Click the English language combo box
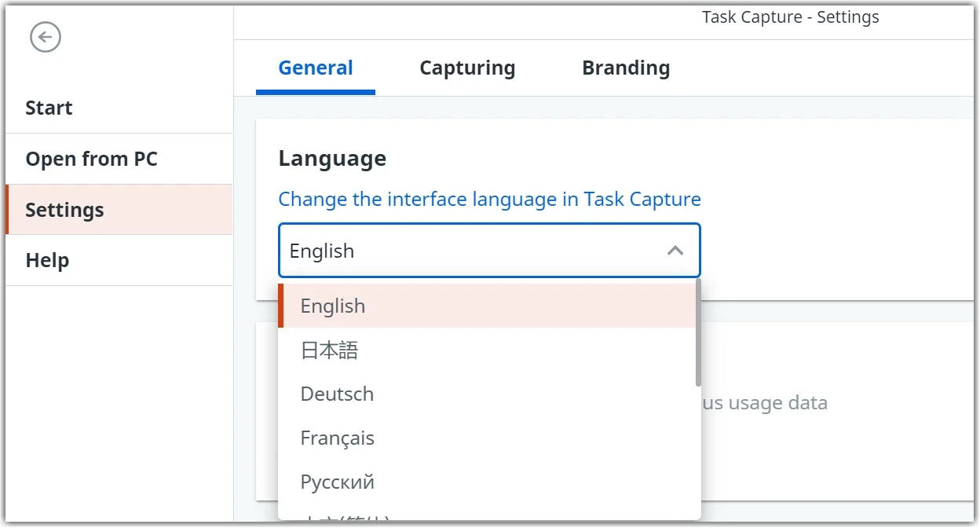 [x=489, y=251]
